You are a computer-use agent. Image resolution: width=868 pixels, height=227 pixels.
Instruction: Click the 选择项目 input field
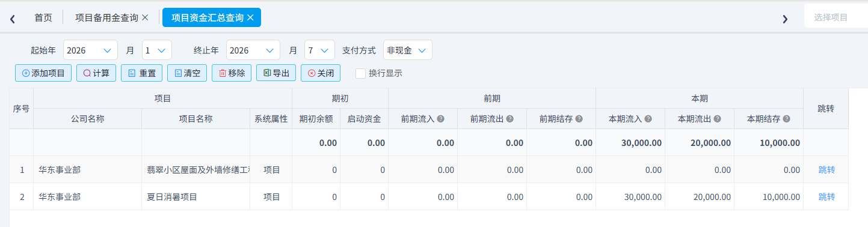tap(836, 17)
